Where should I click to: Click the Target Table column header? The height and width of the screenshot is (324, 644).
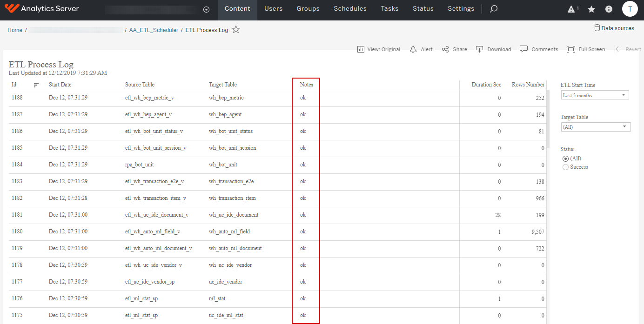pos(223,85)
